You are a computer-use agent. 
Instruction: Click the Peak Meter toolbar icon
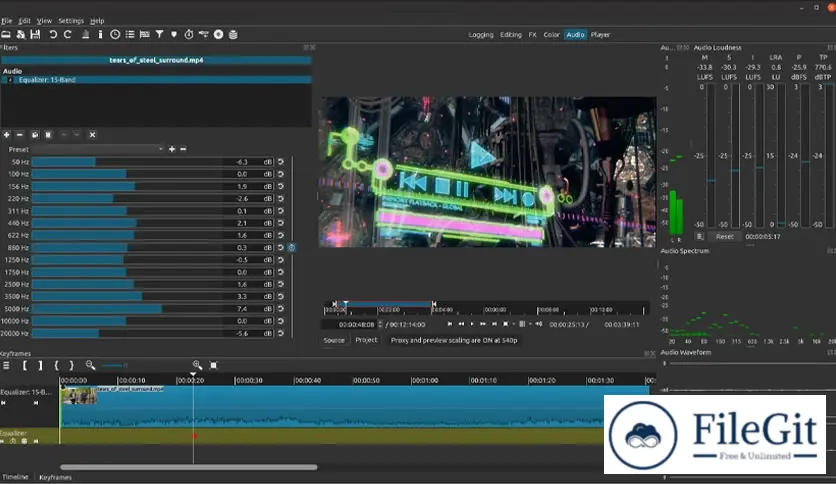pyautogui.click(x=85, y=35)
